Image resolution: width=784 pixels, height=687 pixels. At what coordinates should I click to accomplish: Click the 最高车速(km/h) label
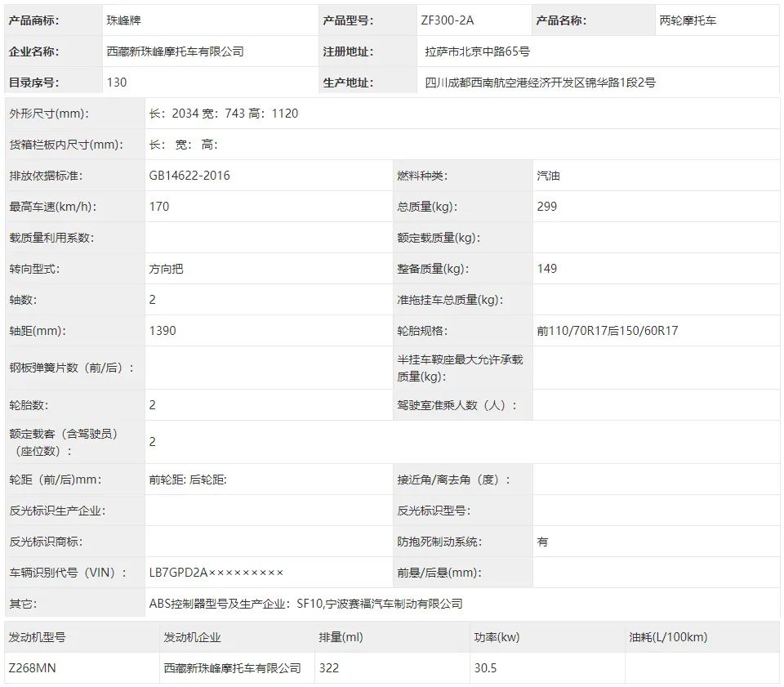(x=53, y=207)
